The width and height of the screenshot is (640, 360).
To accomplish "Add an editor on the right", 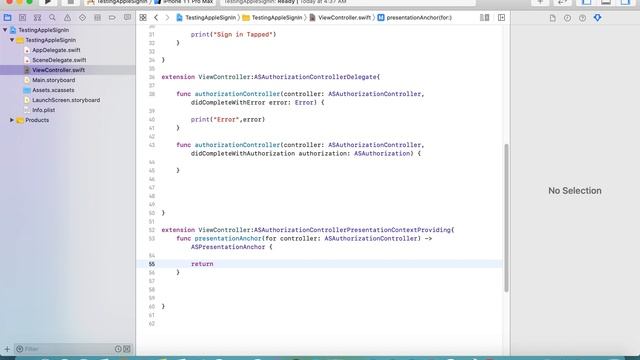I will pyautogui.click(x=501, y=18).
